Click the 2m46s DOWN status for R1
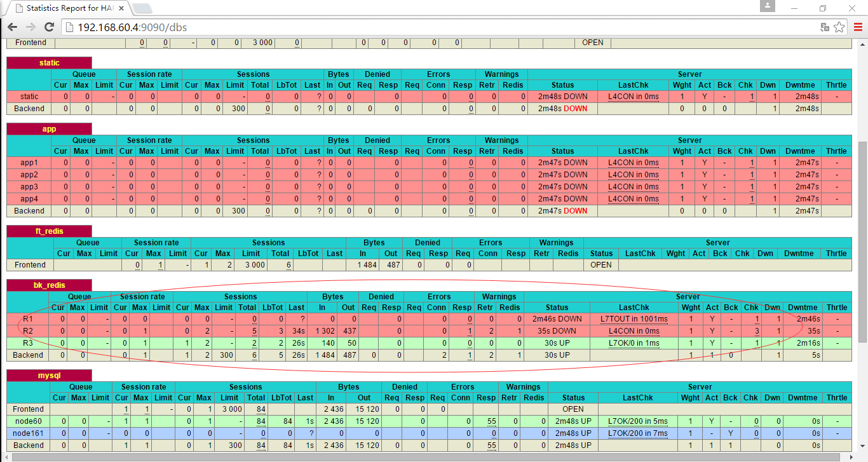The image size is (868, 462). click(x=557, y=319)
